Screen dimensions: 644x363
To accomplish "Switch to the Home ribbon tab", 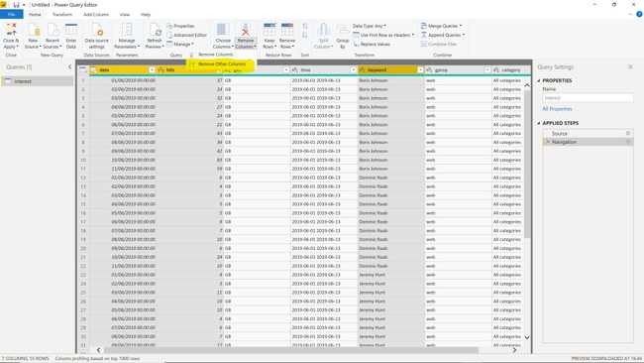I will [x=35, y=15].
